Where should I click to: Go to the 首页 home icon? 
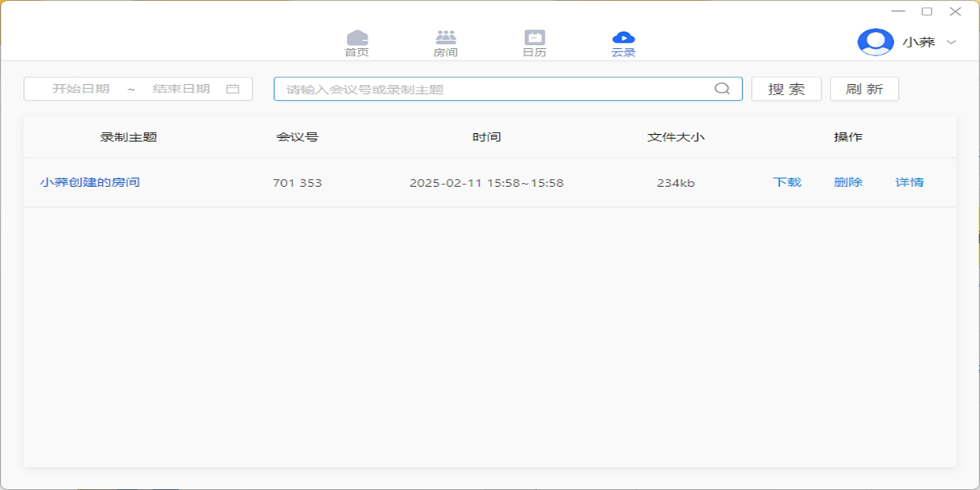[x=357, y=38]
